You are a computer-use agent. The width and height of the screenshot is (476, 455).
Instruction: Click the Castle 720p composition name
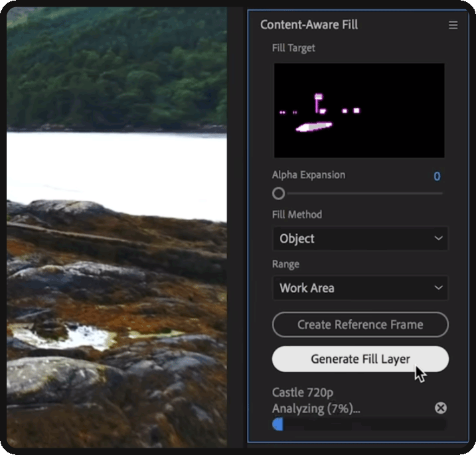(x=303, y=393)
